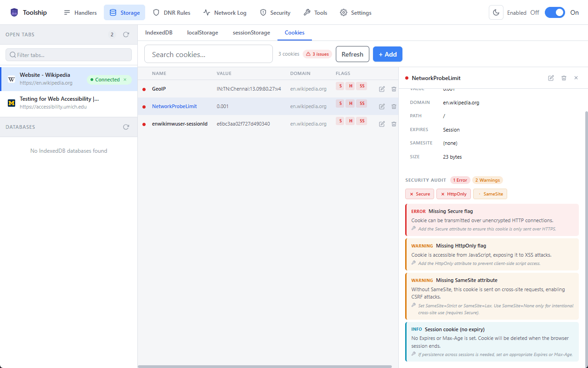Refresh the Databases section
The image size is (588, 368).
(126, 127)
